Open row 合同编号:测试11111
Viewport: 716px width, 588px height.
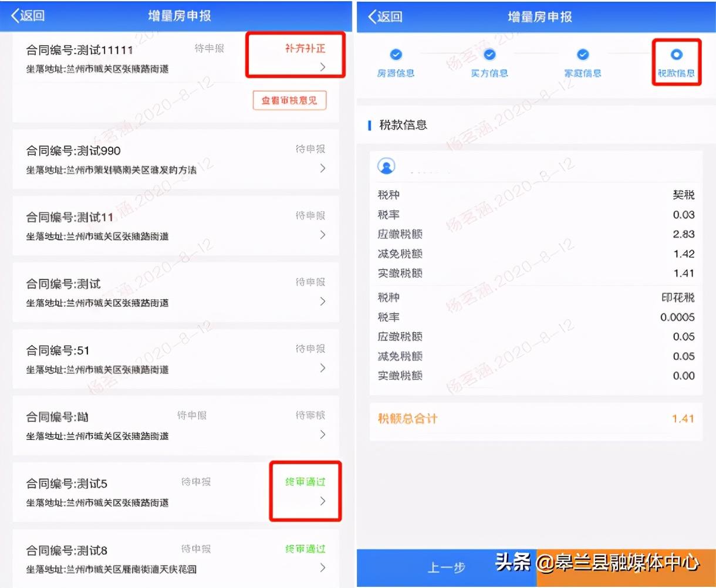pos(175,77)
